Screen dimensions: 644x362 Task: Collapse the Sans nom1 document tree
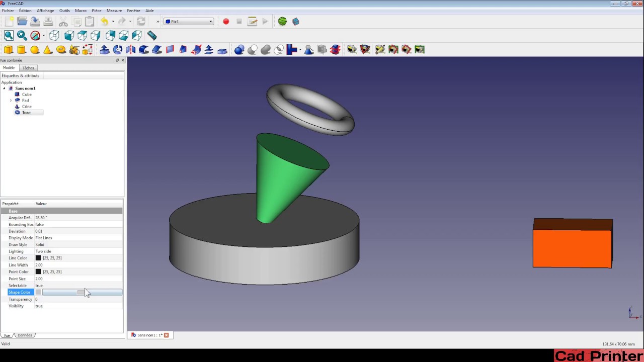coord(5,88)
